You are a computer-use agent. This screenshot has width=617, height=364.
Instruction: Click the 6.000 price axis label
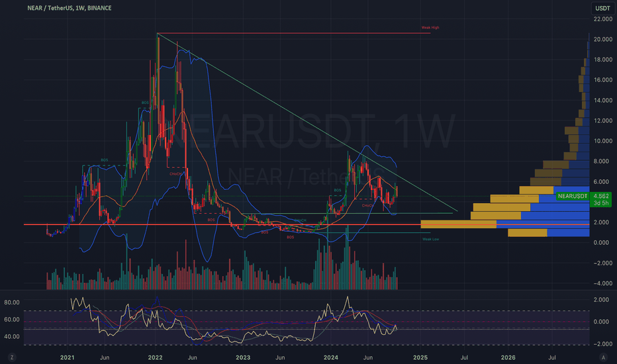[601, 182]
